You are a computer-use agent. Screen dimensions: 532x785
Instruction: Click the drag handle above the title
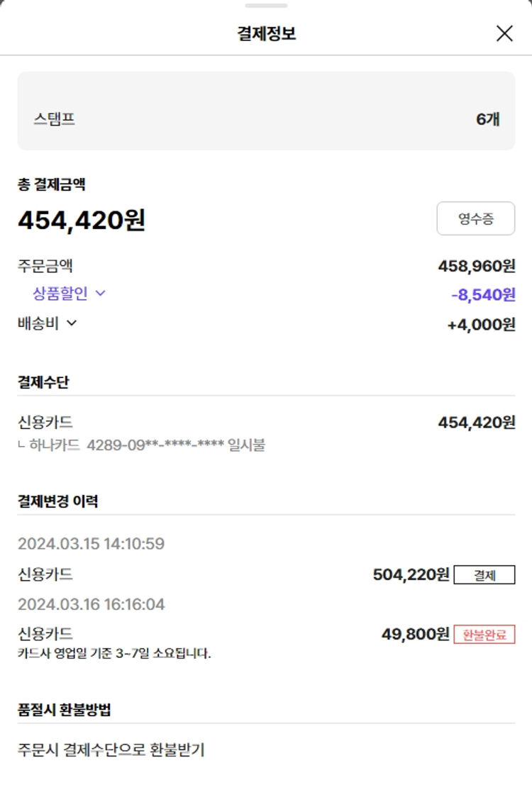266,6
